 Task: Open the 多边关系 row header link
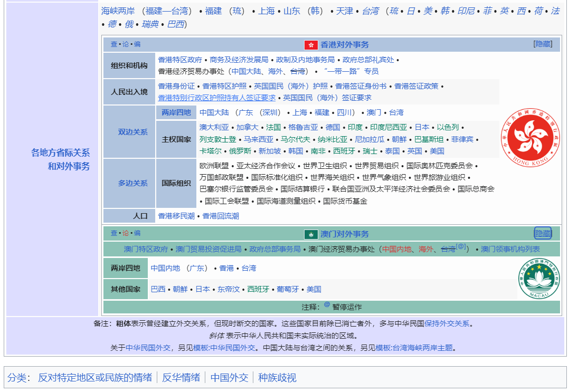coord(133,183)
